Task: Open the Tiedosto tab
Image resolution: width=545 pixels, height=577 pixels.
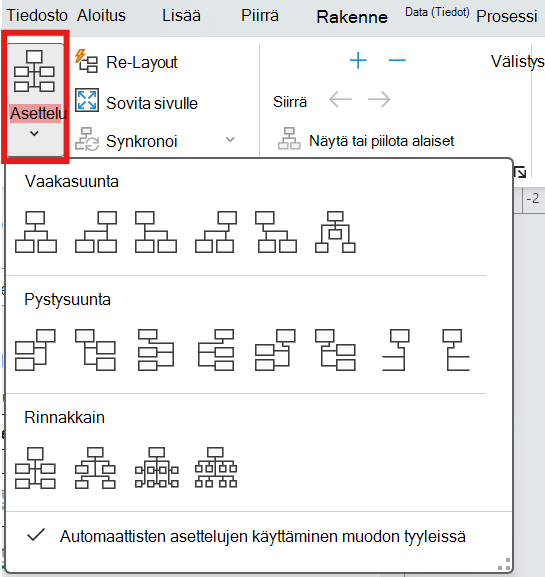Action: [x=37, y=16]
